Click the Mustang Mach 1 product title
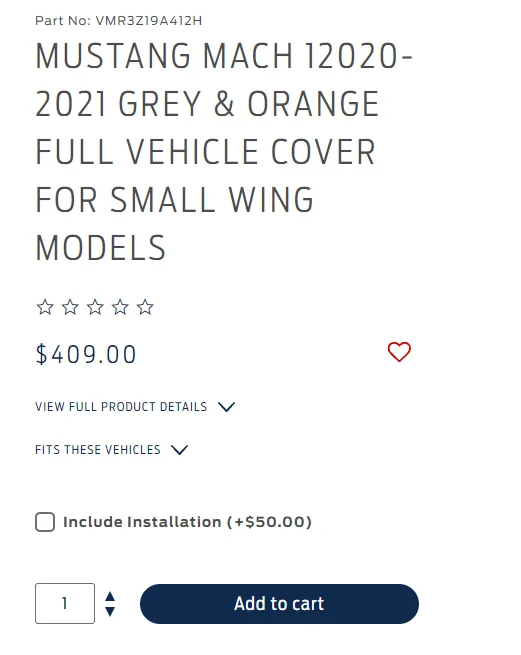 tap(224, 152)
